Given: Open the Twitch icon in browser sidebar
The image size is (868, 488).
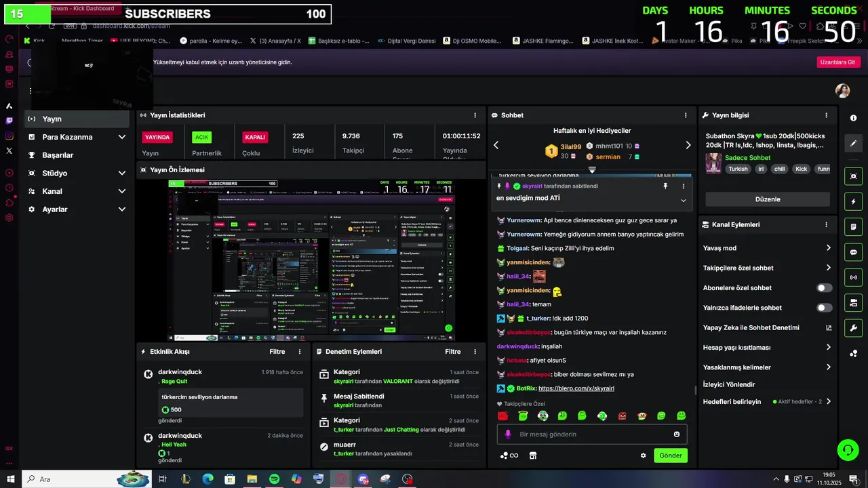Looking at the screenshot, I should [9, 121].
